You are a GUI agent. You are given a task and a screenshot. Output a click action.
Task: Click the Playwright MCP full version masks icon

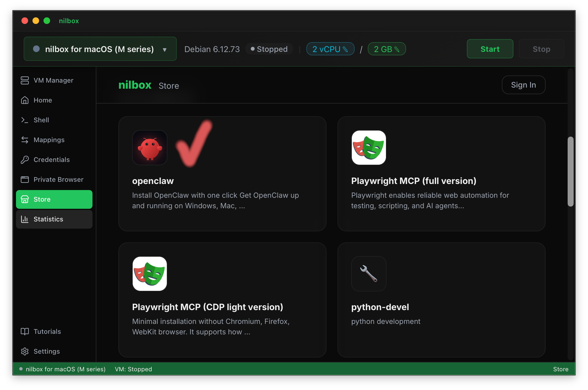click(369, 148)
